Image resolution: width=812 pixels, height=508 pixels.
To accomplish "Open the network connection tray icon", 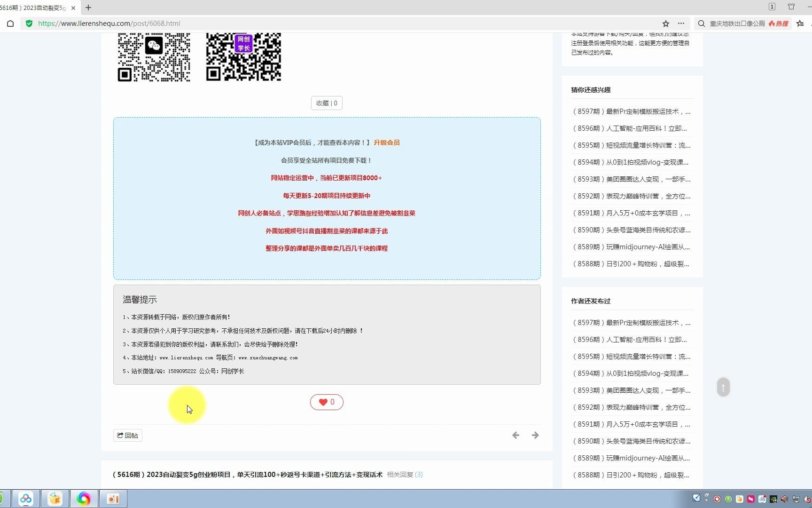I will tap(796, 499).
